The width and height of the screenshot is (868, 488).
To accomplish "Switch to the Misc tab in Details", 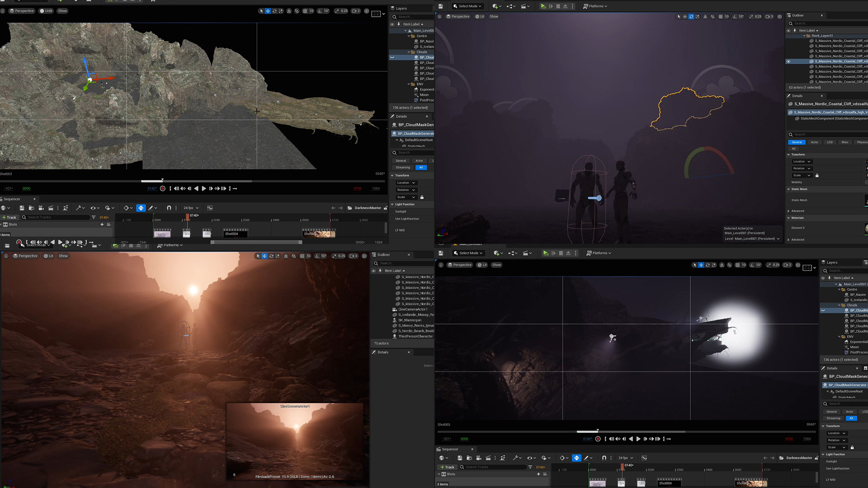I will [x=844, y=142].
